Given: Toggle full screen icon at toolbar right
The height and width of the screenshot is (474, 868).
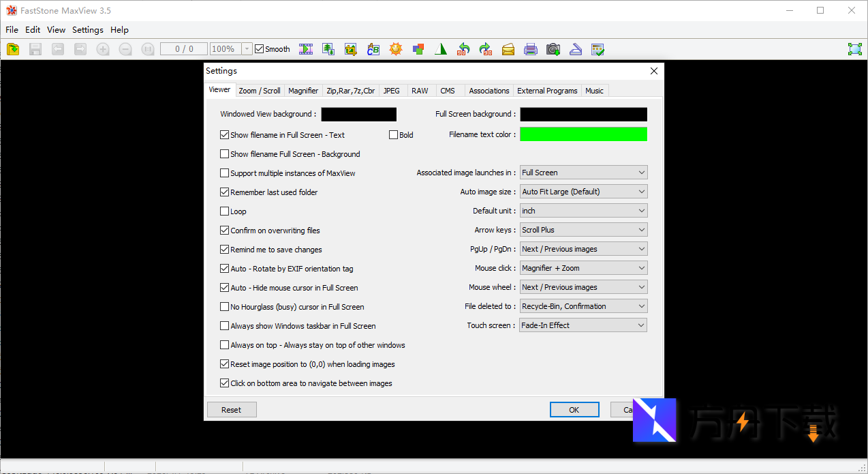Looking at the screenshot, I should coord(854,49).
